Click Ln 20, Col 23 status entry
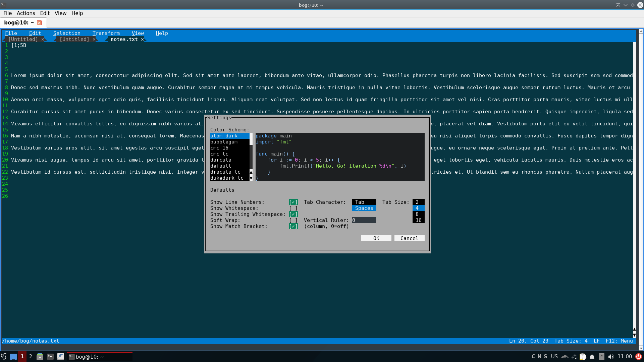Screen dimensions: 644x362 (529, 341)
